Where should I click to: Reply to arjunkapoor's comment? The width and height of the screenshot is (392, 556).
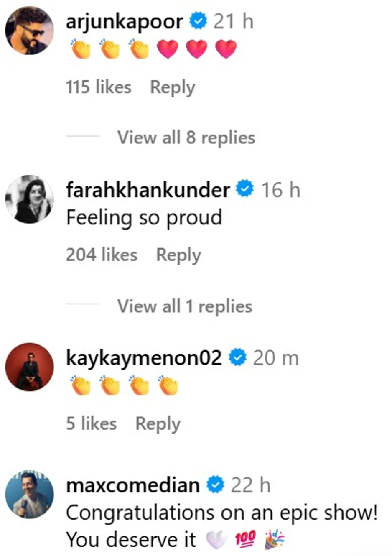coord(172,87)
